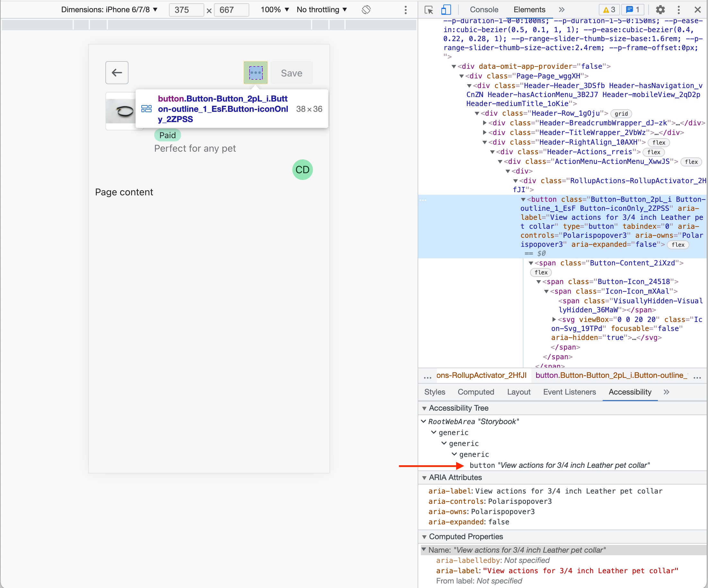Open DevTools three-dot customize menu
The image size is (708, 588).
(x=679, y=10)
